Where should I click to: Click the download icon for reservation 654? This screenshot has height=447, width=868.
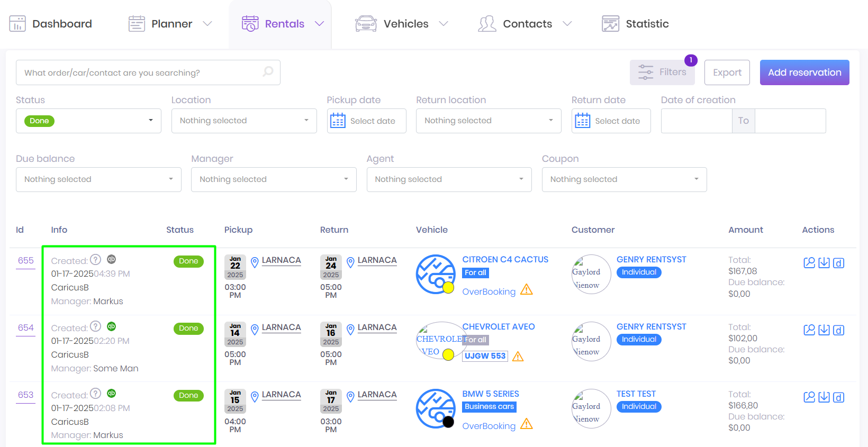pyautogui.click(x=824, y=330)
